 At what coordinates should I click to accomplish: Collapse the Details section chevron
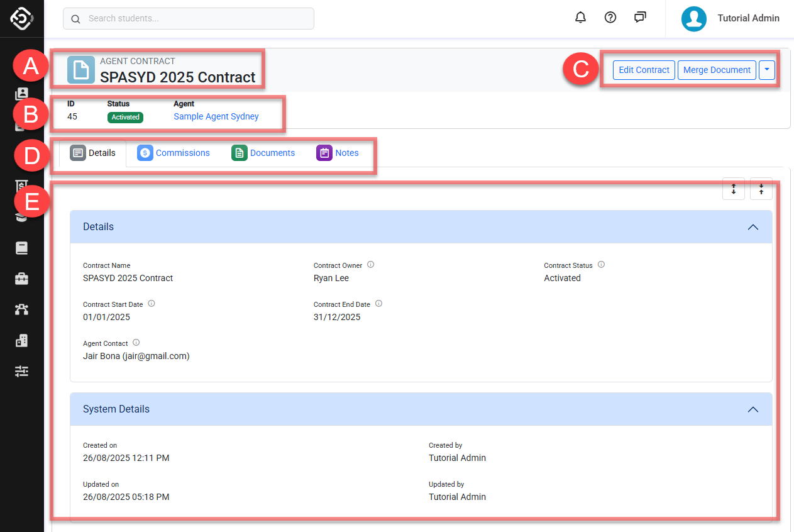pyautogui.click(x=753, y=227)
